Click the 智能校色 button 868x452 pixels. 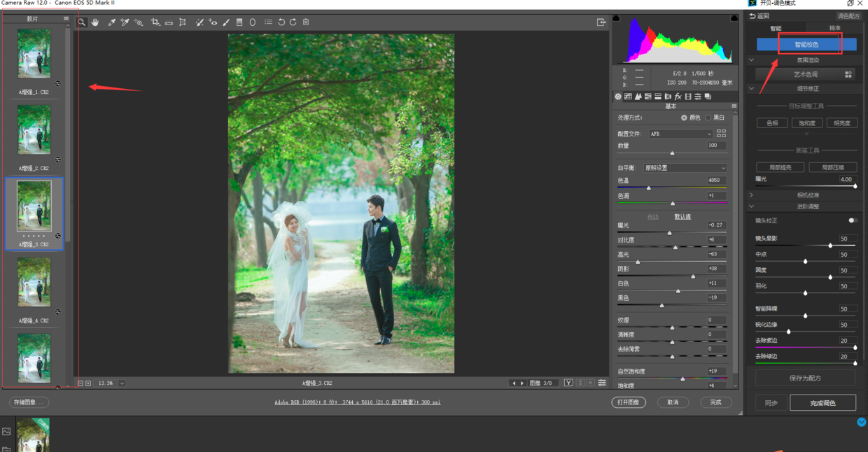click(806, 45)
